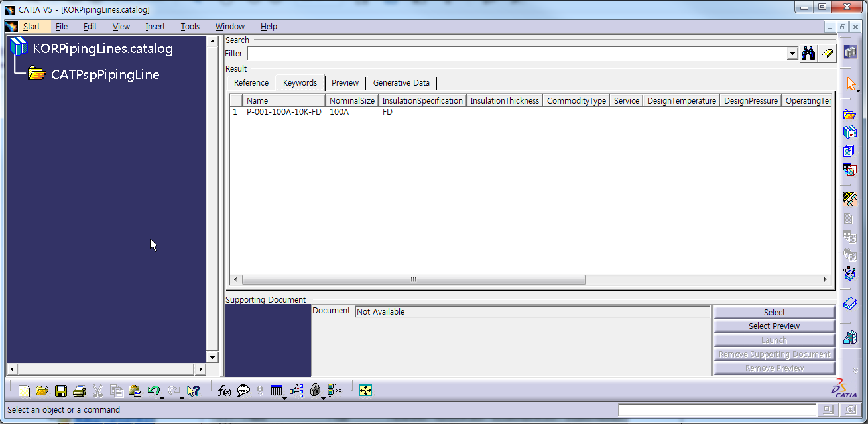The image size is (868, 424).
Task: Click the New document icon
Action: click(24, 391)
